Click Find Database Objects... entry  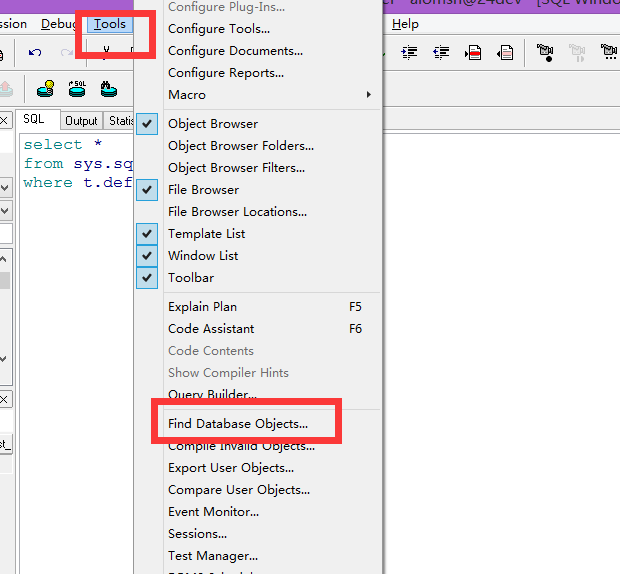[238, 424]
